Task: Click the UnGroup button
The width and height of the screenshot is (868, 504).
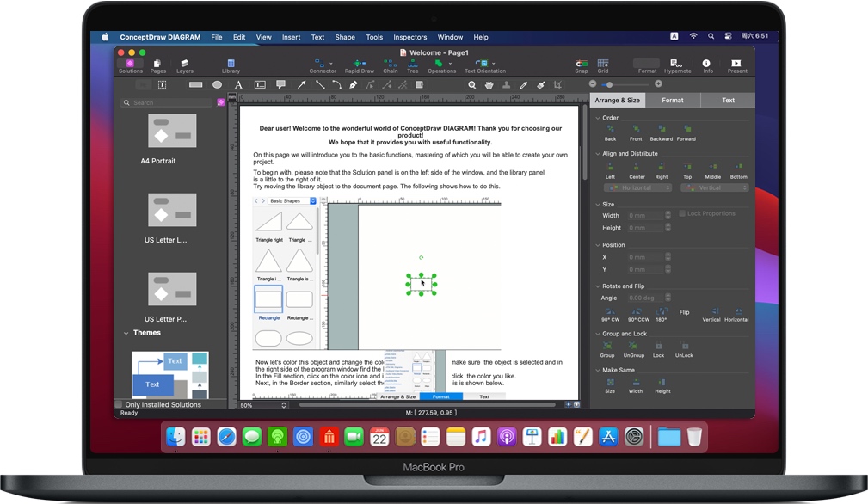Action: (x=634, y=347)
